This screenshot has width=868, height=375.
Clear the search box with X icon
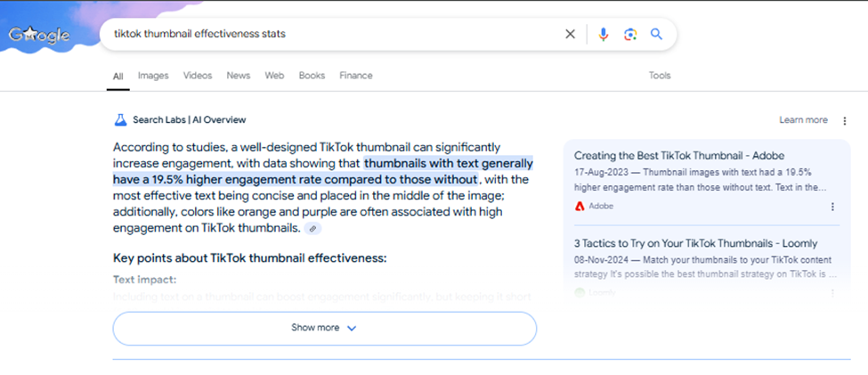point(571,34)
